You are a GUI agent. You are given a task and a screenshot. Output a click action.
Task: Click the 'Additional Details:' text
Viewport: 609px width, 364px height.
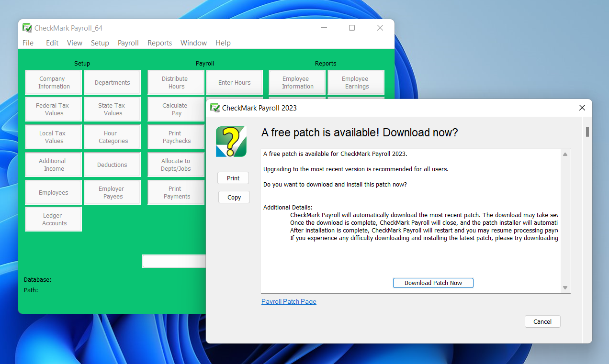pyautogui.click(x=288, y=207)
